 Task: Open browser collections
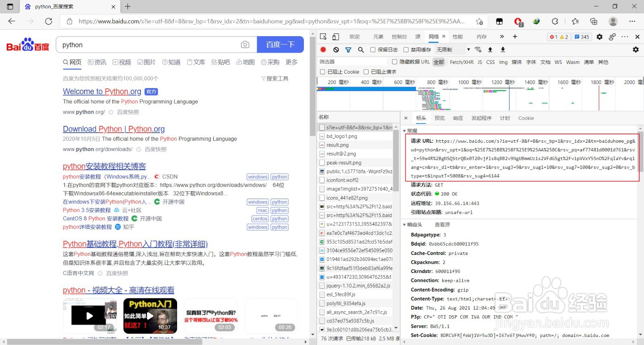click(594, 21)
